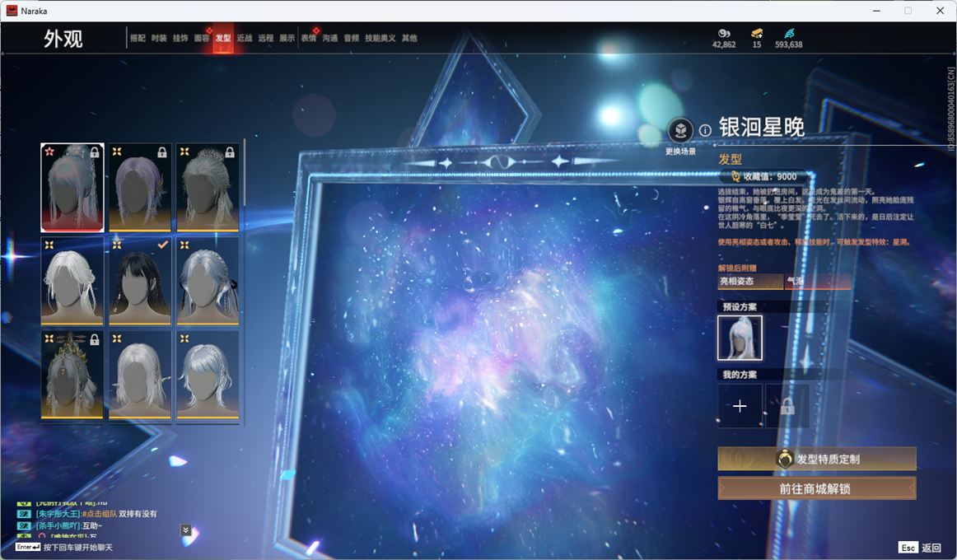957x560 pixels.
Task: Click the lock icon on the golden crown hairstyle
Action: tap(94, 340)
